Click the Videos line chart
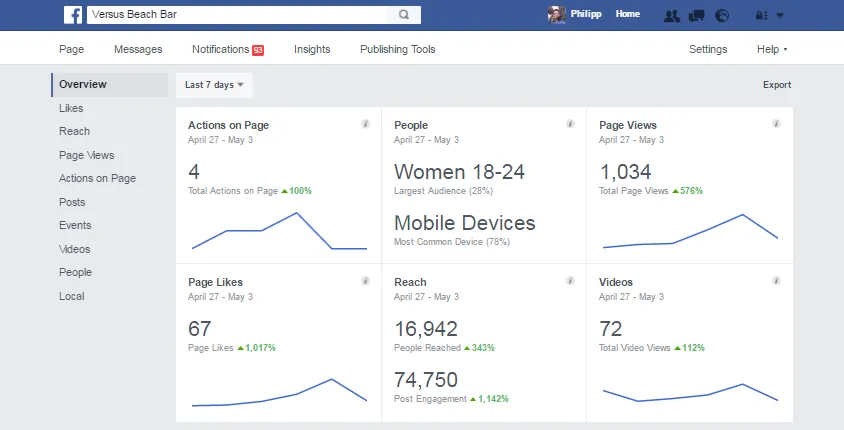 (x=691, y=392)
